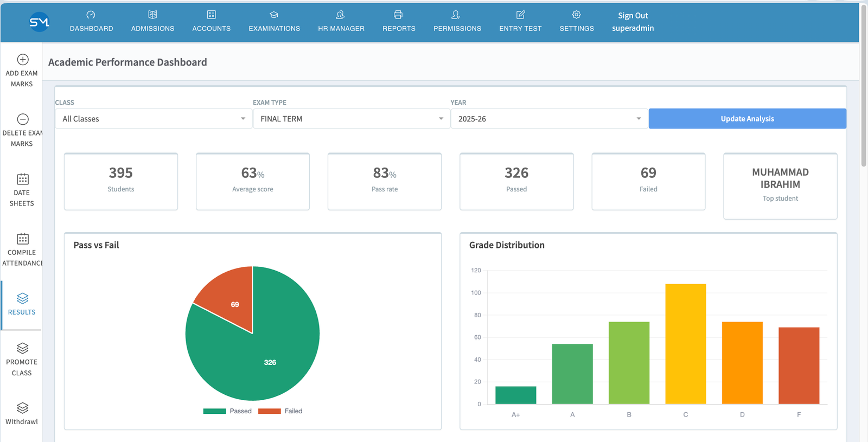Click the light green B grade bar

(x=629, y=363)
